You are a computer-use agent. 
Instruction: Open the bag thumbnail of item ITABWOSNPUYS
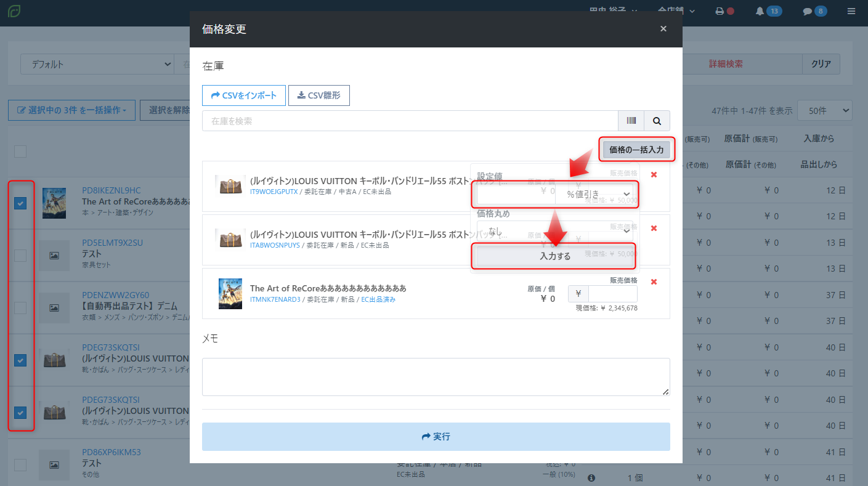coord(230,240)
